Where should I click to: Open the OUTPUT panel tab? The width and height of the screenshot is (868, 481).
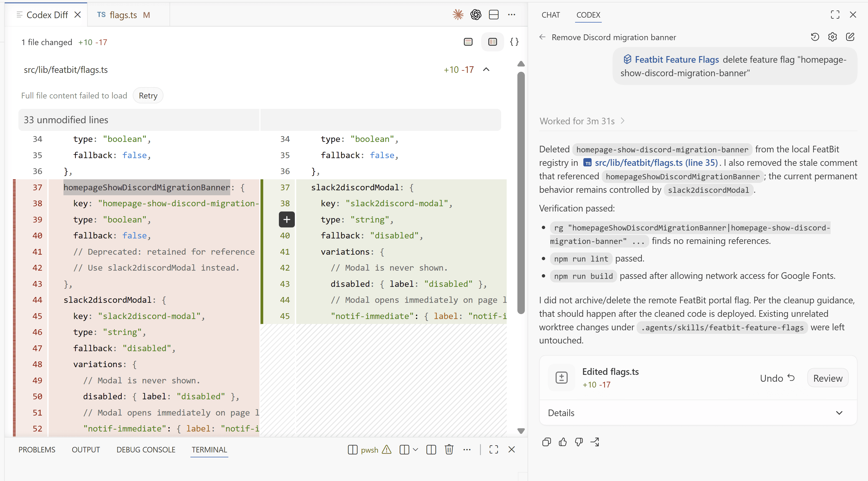pyautogui.click(x=85, y=450)
